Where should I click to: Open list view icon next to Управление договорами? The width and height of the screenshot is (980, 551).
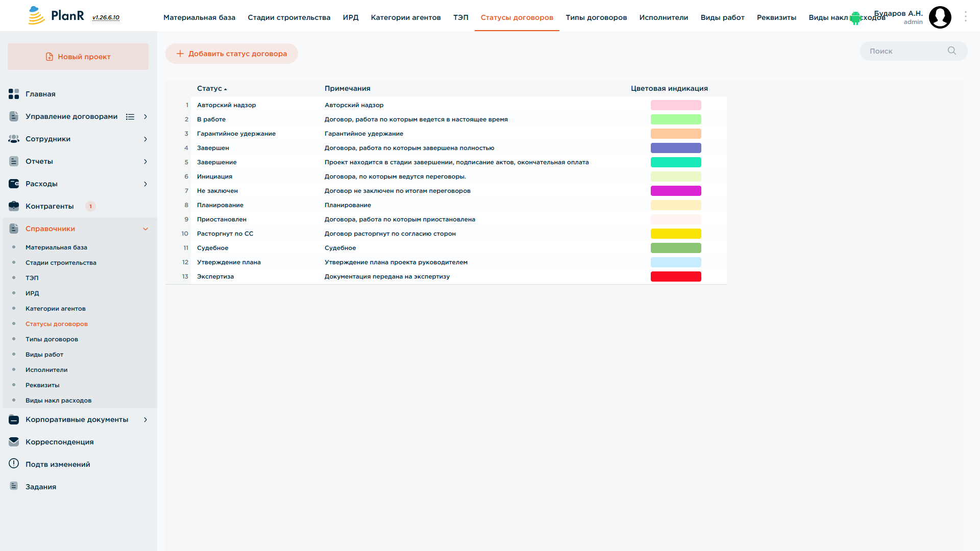[130, 117]
